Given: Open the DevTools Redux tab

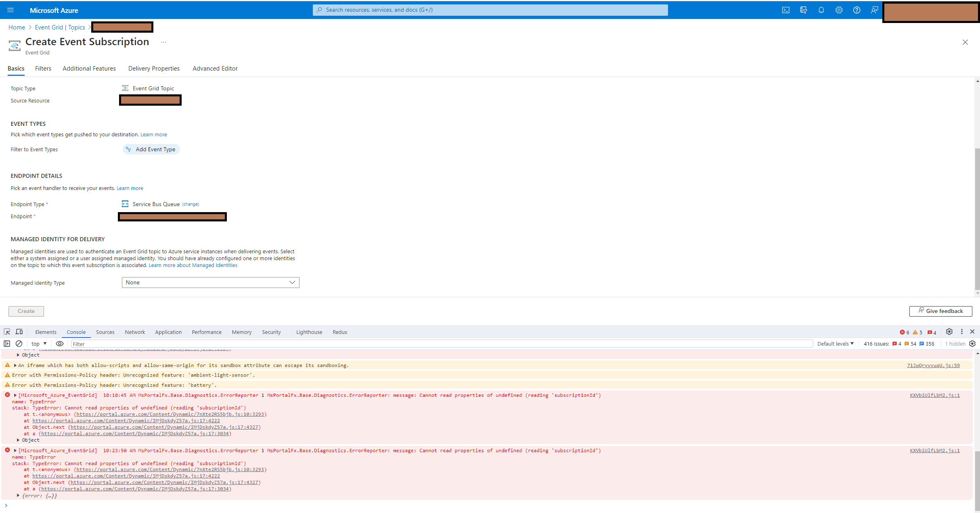Looking at the screenshot, I should tap(340, 332).
